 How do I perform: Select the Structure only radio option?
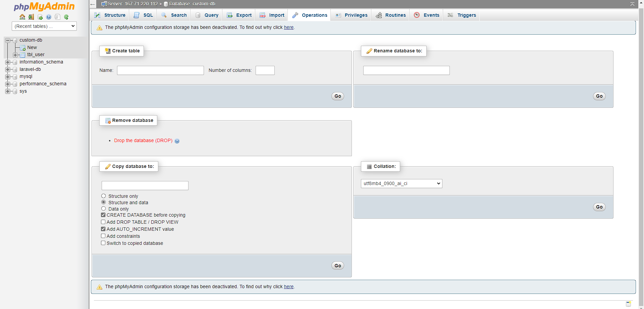pyautogui.click(x=103, y=196)
